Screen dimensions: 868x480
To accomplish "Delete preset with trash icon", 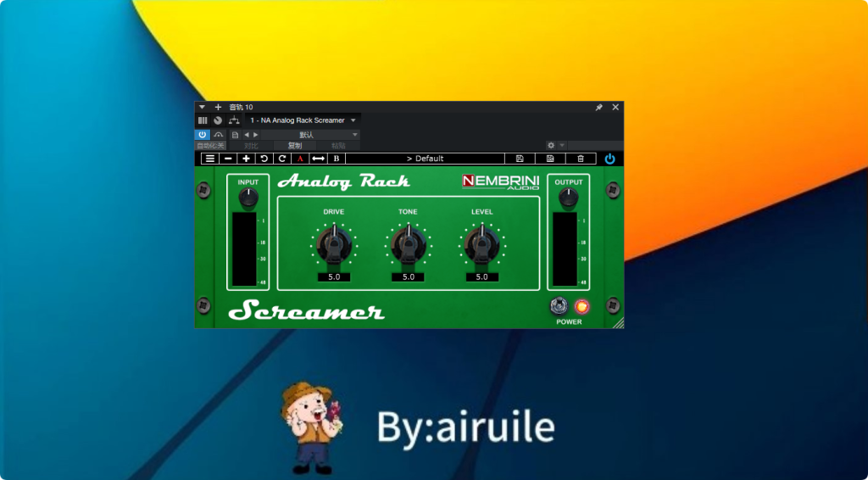I will coord(581,159).
